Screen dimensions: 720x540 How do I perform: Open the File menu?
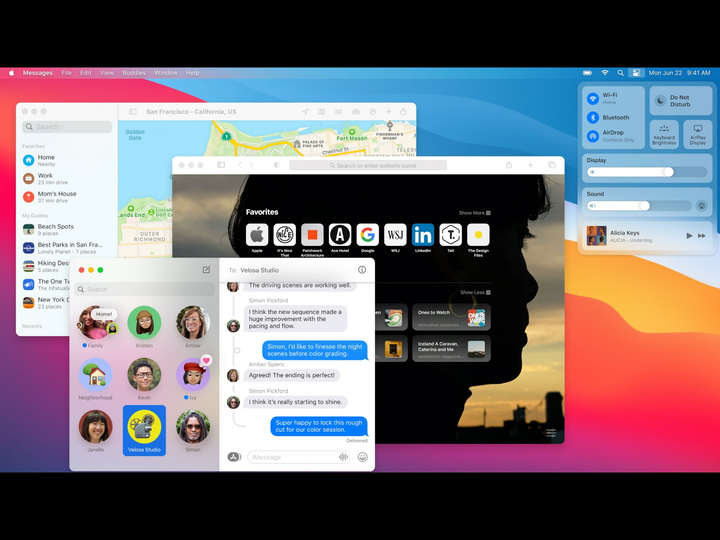pyautogui.click(x=67, y=73)
